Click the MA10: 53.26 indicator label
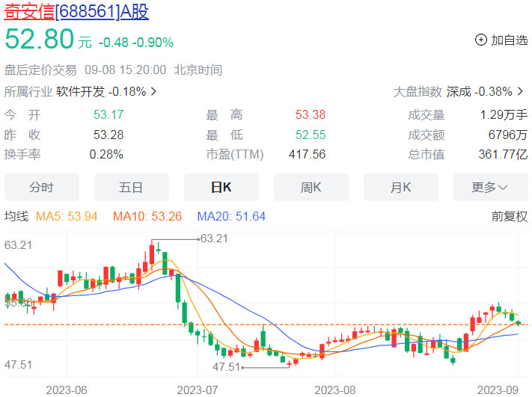This screenshot has width=532, height=397. pyautogui.click(x=147, y=216)
